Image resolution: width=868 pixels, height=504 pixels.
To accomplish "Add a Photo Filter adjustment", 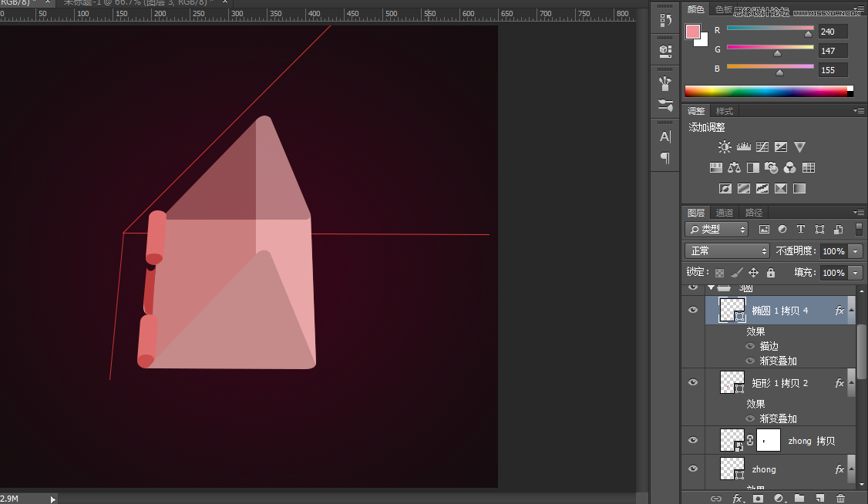I will (x=771, y=167).
